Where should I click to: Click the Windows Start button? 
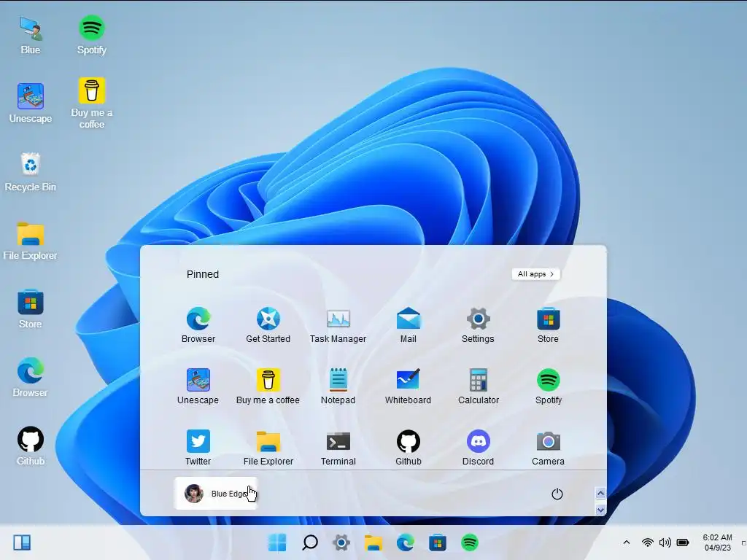point(277,542)
